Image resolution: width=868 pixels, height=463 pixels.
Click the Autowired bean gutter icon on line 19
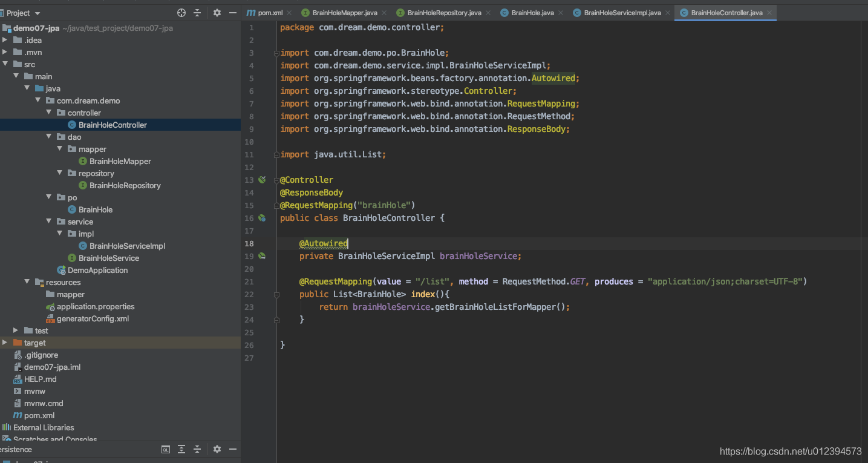coord(261,256)
